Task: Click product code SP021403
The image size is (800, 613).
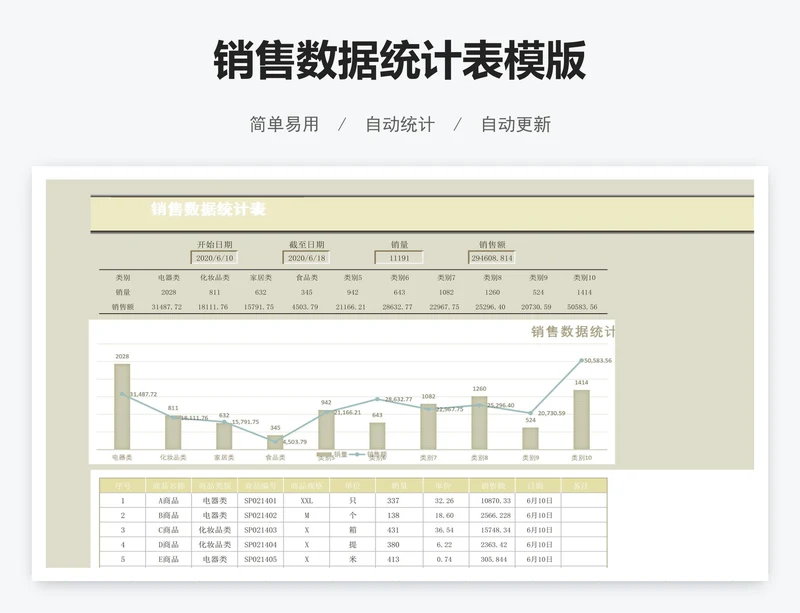Action: click(260, 530)
